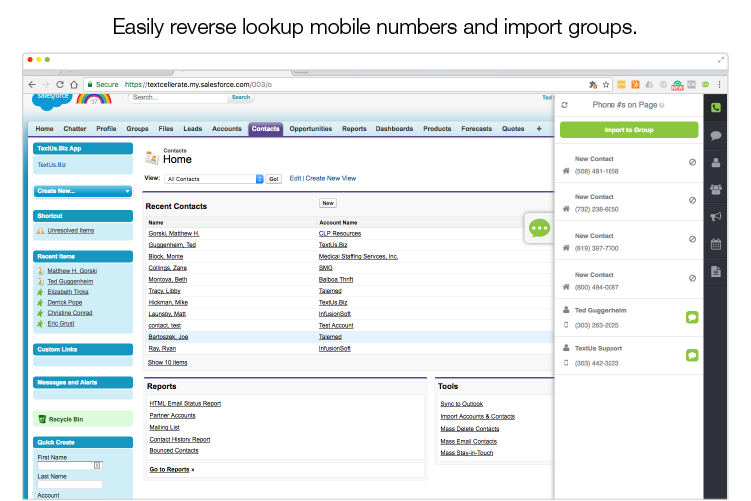Screen dimensions: 751x501
Task: Open the All Contacts view dropdown
Action: click(214, 179)
